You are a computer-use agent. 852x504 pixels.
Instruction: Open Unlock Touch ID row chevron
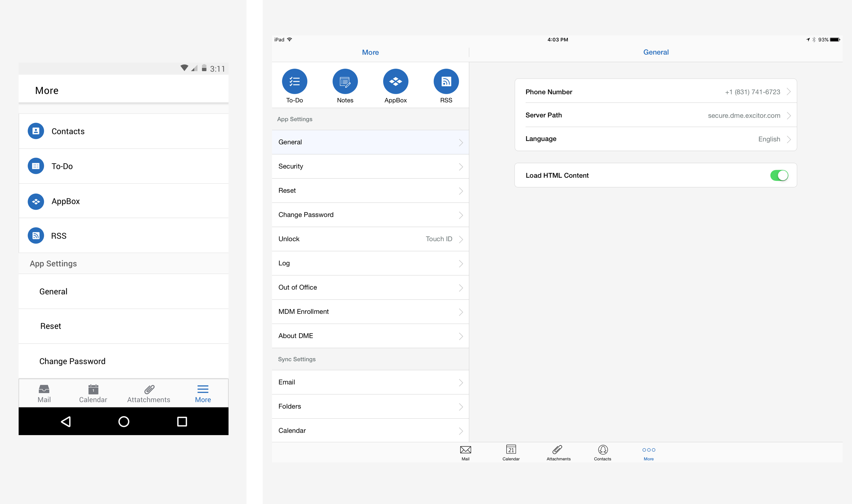tap(461, 240)
